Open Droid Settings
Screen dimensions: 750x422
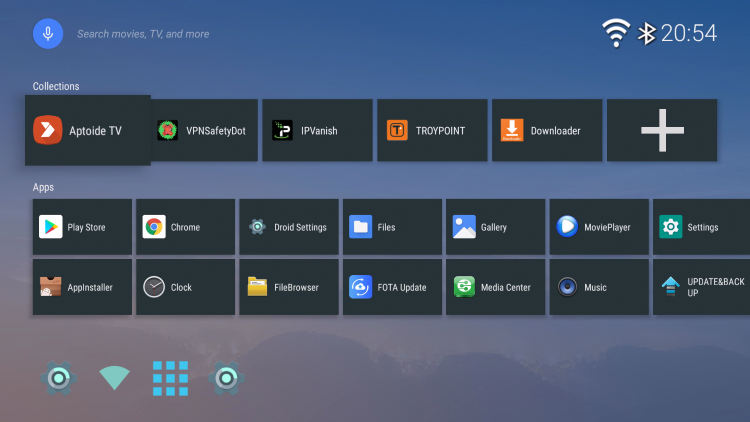point(290,227)
